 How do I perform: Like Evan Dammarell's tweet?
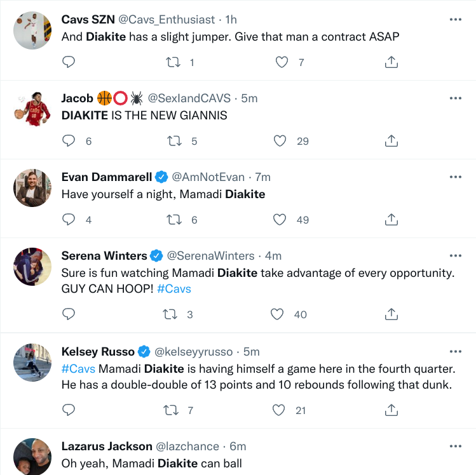(x=280, y=220)
